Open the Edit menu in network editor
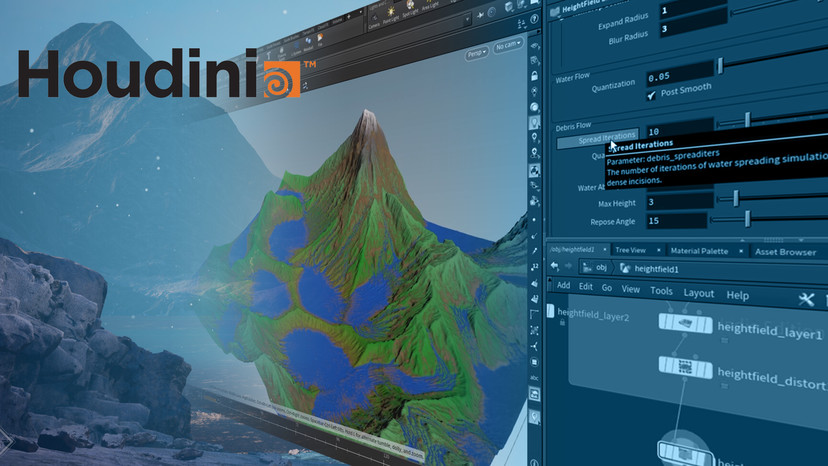Image resolution: width=828 pixels, height=466 pixels. [586, 286]
